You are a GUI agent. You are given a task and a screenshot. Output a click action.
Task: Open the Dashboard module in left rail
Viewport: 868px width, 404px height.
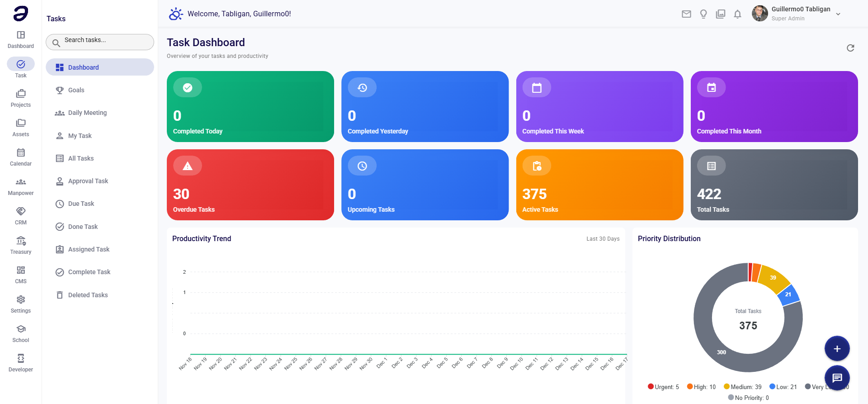(21, 40)
